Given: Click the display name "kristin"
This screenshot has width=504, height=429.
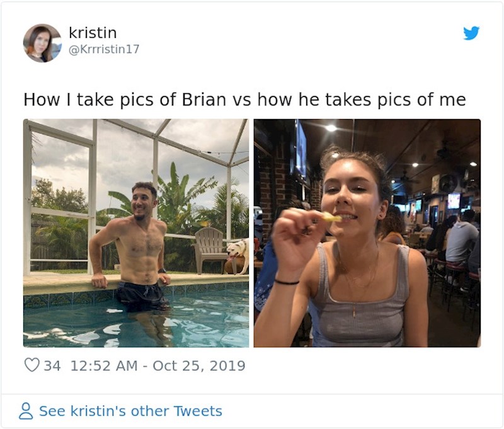Looking at the screenshot, I should click(x=93, y=33).
